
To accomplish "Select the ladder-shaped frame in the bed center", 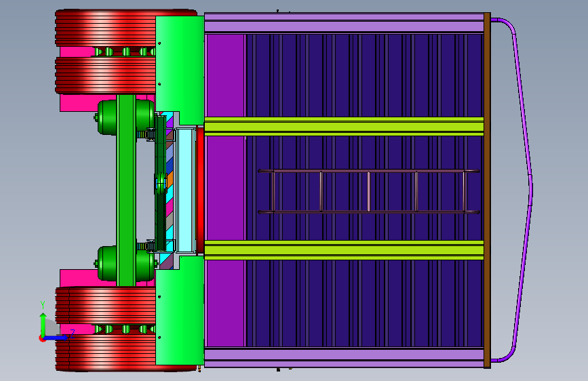I will (369, 192).
